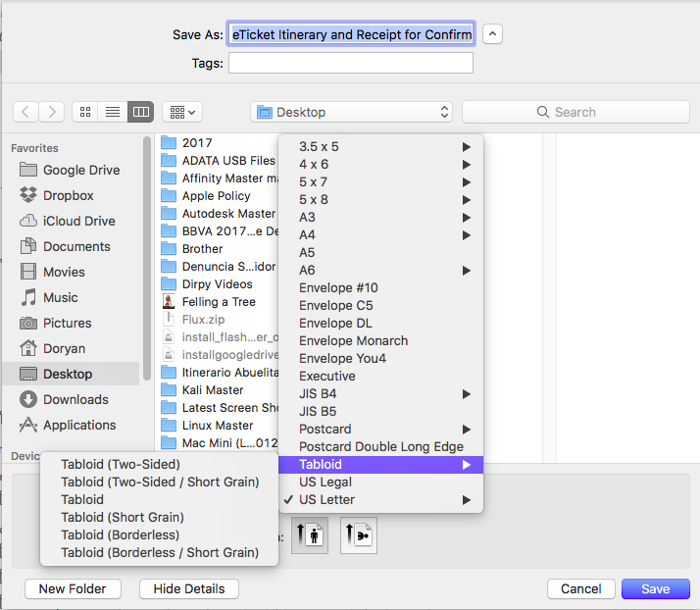Expand the A3 paper size submenu
This screenshot has width=700, height=610.
point(380,217)
